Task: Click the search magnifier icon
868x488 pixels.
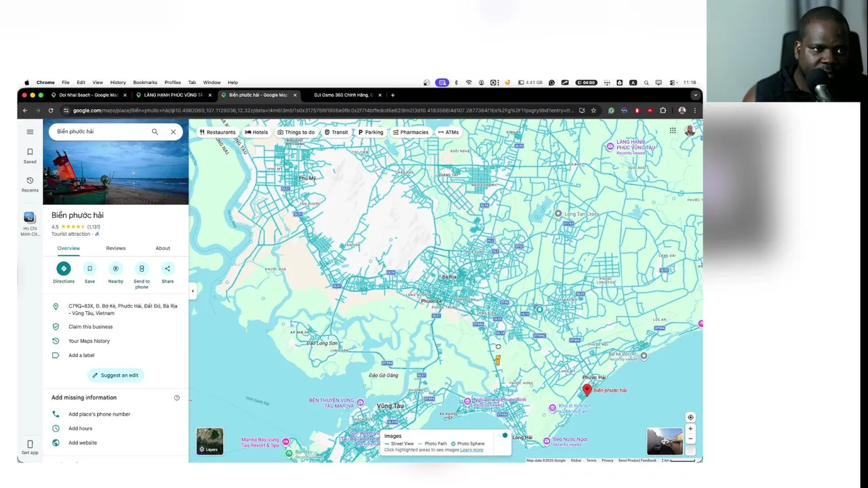Action: (155, 131)
